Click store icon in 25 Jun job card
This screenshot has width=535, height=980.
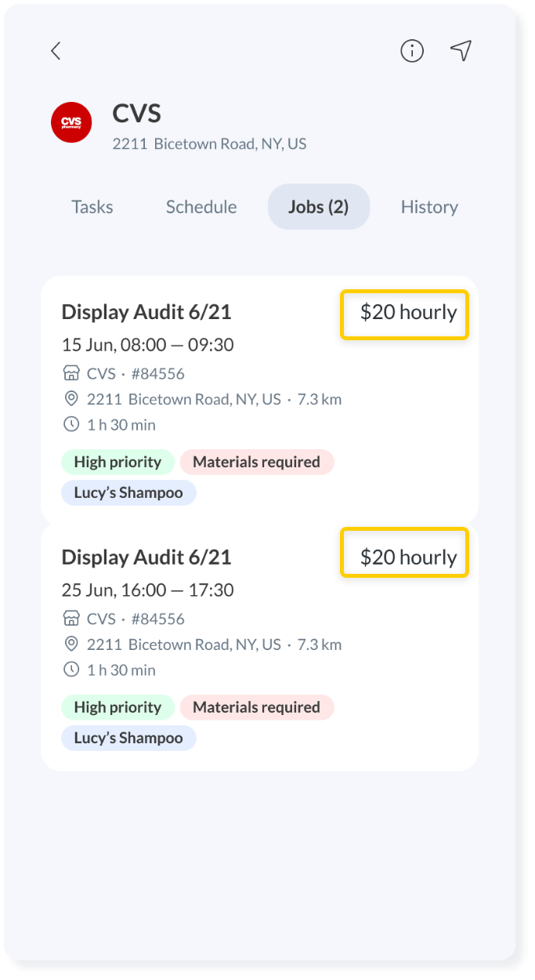click(x=71, y=619)
